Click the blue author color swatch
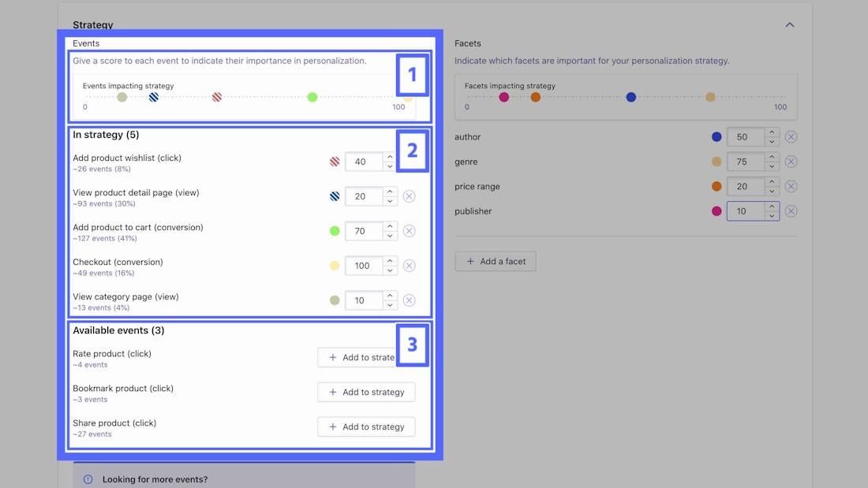The height and width of the screenshot is (488, 868). pyautogui.click(x=716, y=136)
